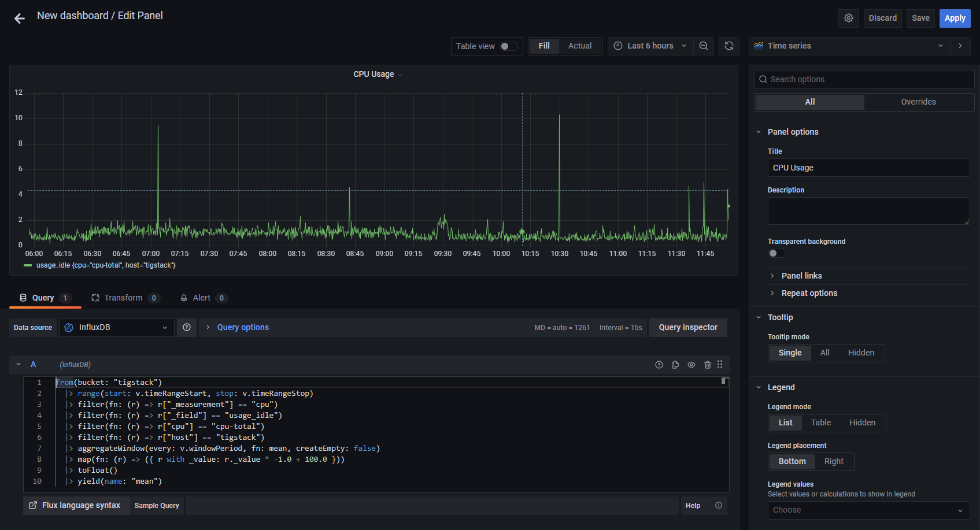Switch to the Transform tab
The width and height of the screenshot is (980, 530).
coord(124,298)
